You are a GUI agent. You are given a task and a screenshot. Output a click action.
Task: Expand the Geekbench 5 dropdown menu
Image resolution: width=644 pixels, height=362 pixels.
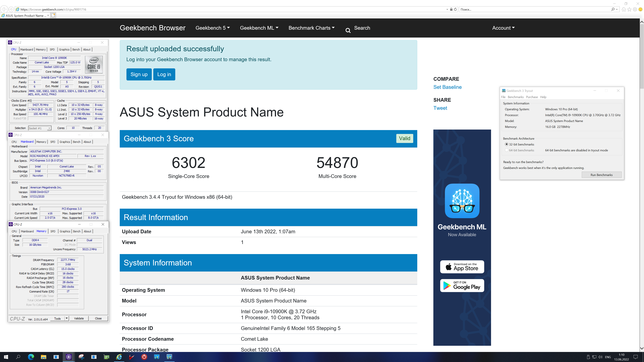click(212, 28)
